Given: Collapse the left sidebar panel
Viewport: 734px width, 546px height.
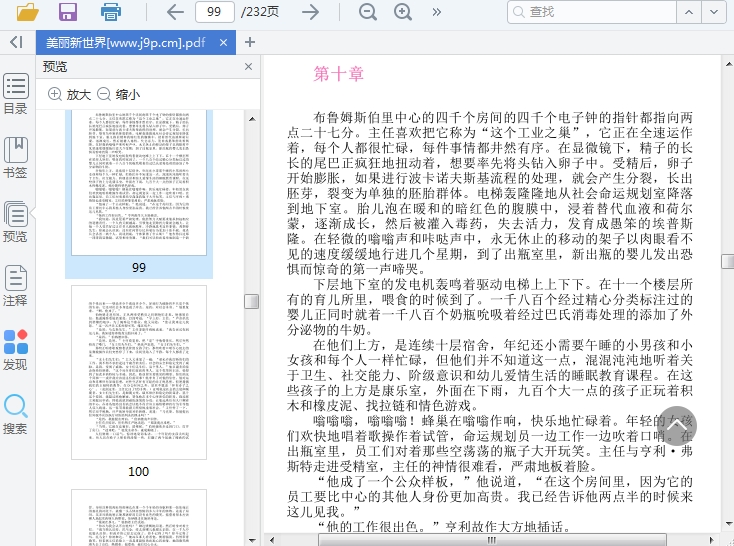Looking at the screenshot, I should [15, 42].
